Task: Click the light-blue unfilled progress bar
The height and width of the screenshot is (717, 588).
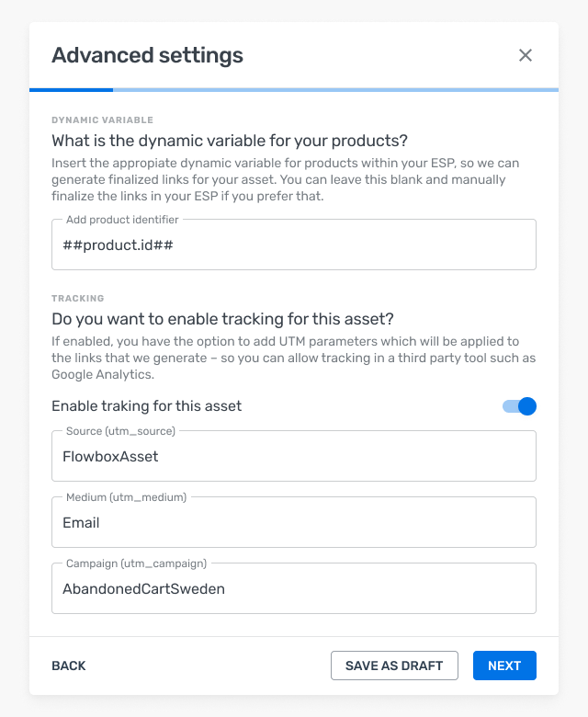Action: pos(335,90)
